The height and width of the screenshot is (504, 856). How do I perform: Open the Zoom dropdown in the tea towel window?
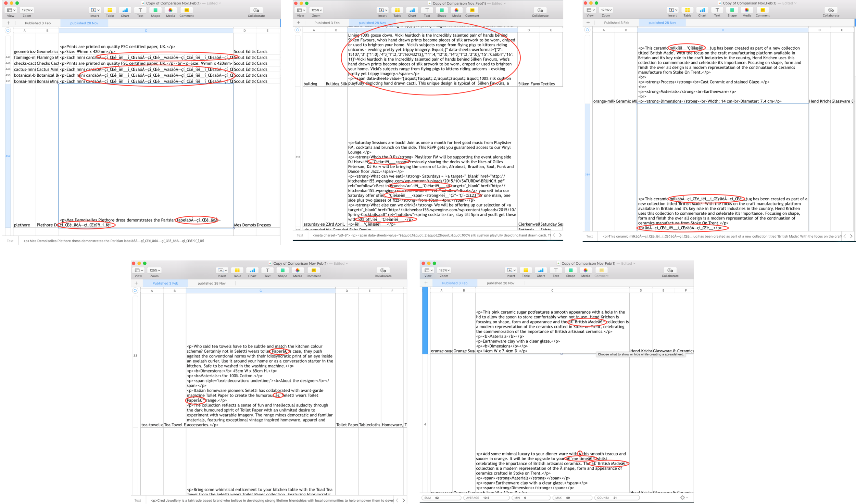click(154, 270)
